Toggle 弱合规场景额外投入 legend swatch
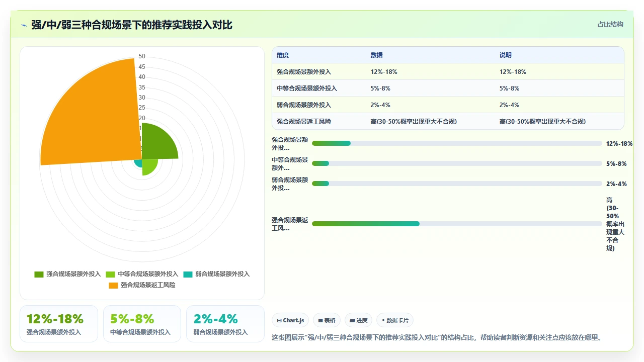The image size is (644, 362). pyautogui.click(x=188, y=275)
